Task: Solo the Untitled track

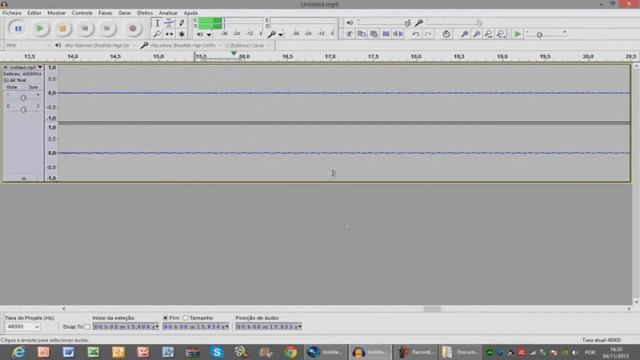Action: coord(33,87)
